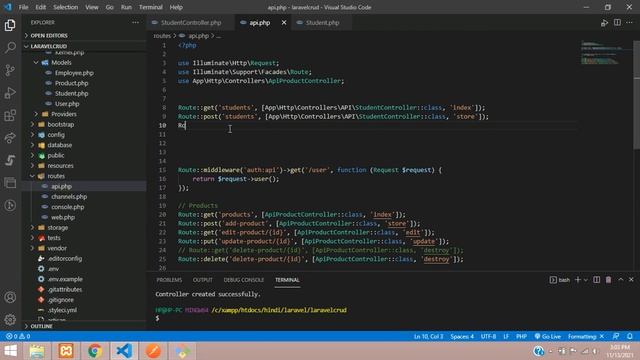Viewport: 640px width, 360px height.
Task: Click the Windows Start button
Action: (x=11, y=351)
